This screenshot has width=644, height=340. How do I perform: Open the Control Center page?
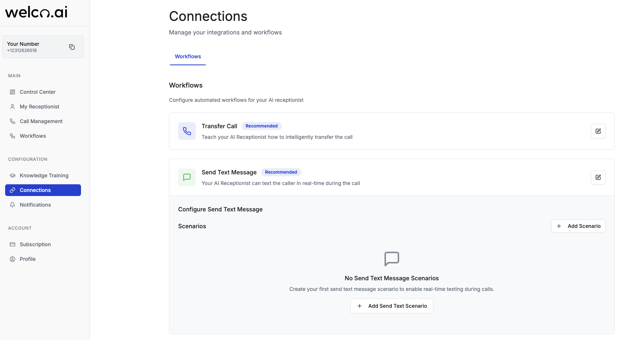point(43,92)
